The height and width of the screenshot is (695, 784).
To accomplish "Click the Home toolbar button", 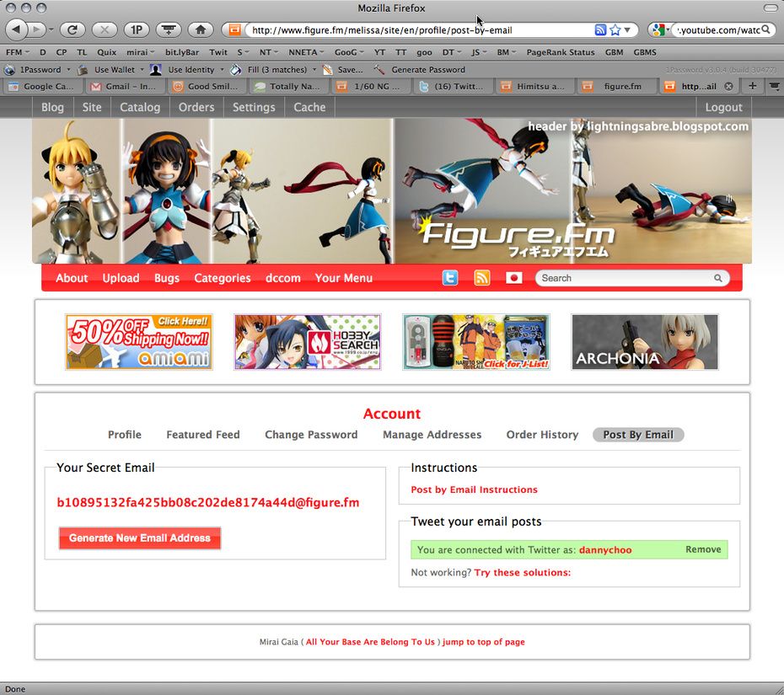I will pos(201,30).
